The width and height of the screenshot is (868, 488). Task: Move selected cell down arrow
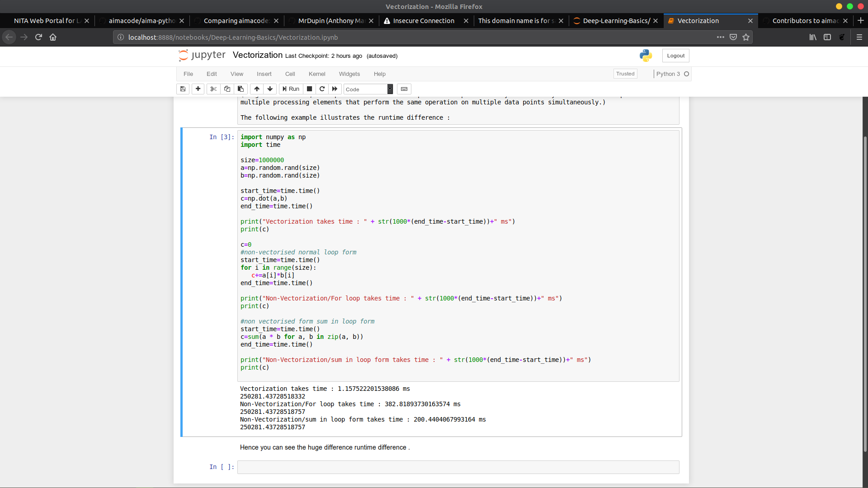(270, 89)
